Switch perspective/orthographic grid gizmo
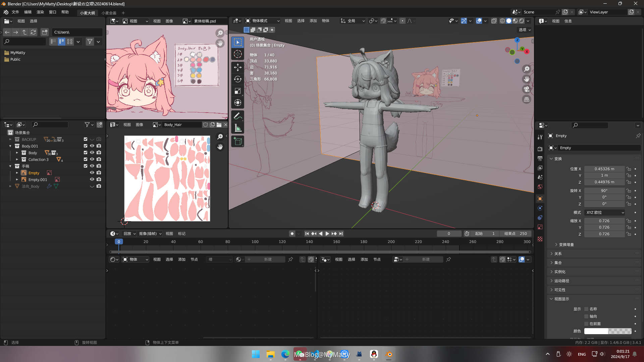 527,100
